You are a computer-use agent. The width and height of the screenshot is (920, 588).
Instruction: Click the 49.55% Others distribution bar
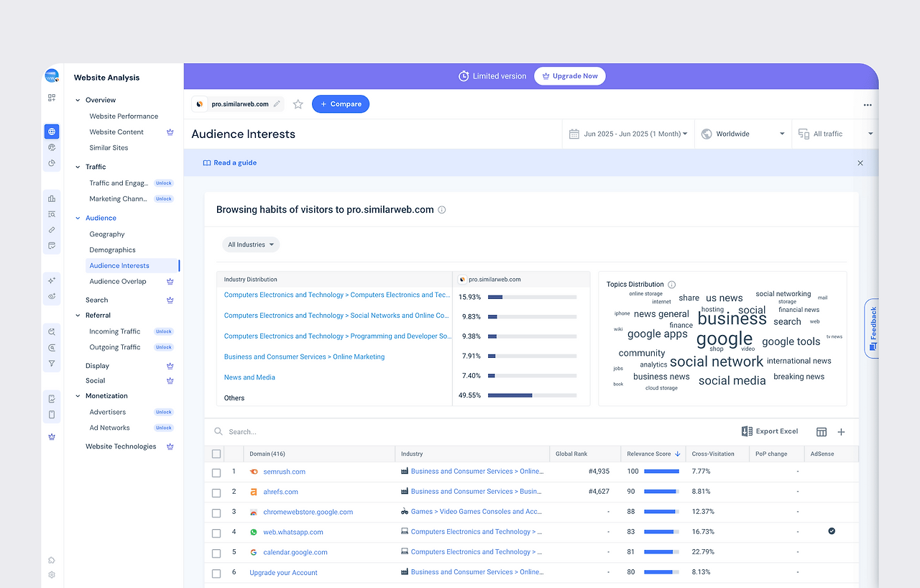coord(532,395)
